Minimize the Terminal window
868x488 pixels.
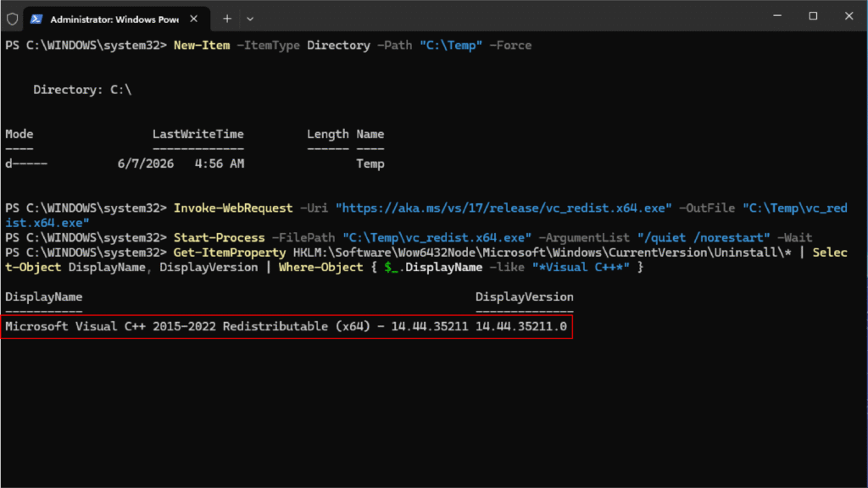pos(777,16)
